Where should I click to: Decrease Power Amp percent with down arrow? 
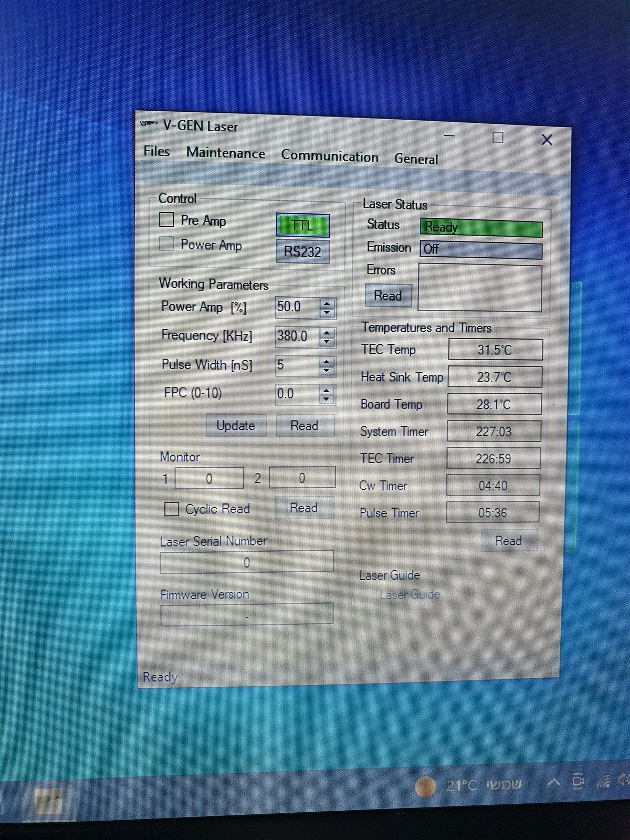[x=327, y=312]
